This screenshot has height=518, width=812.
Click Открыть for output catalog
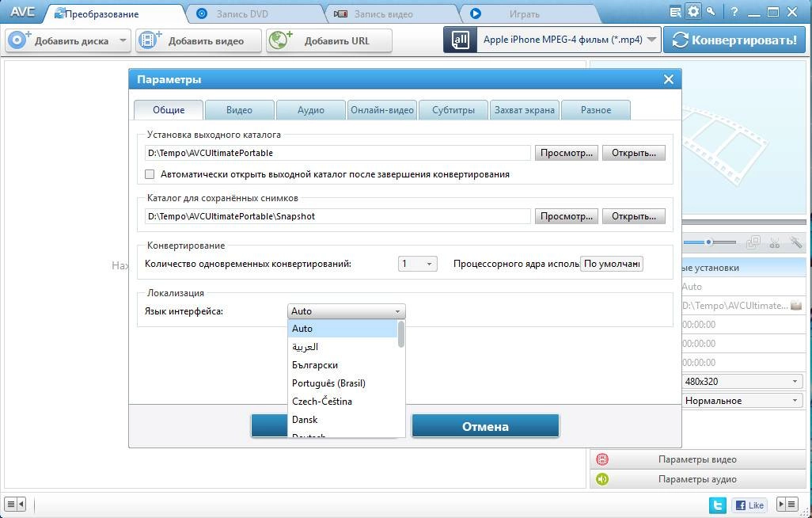[x=634, y=153]
